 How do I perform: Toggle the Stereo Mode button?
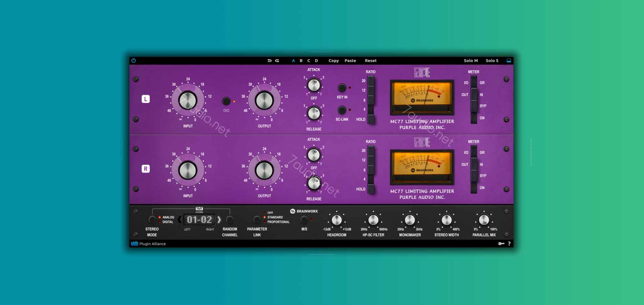pyautogui.click(x=152, y=220)
